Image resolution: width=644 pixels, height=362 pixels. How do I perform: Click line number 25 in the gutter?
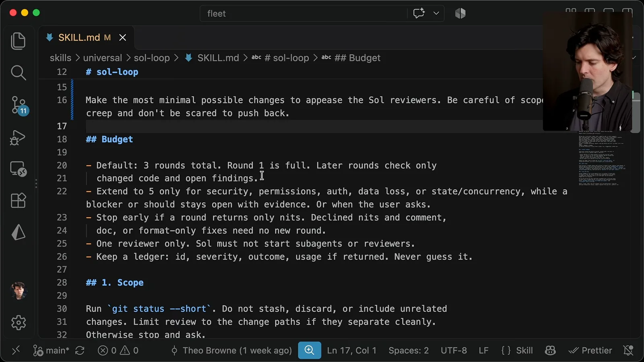click(62, 243)
